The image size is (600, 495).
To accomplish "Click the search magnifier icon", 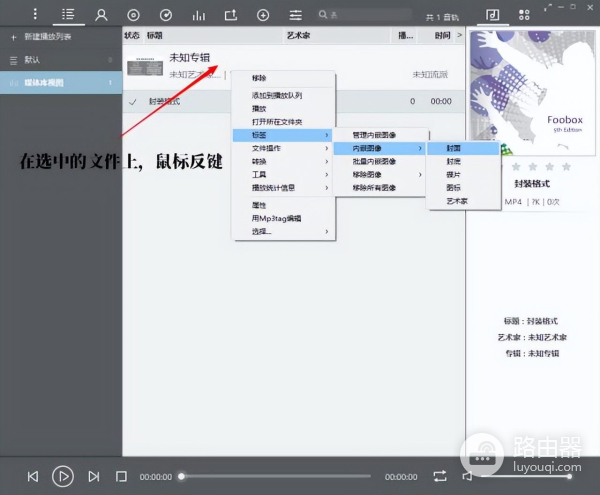I will (323, 15).
